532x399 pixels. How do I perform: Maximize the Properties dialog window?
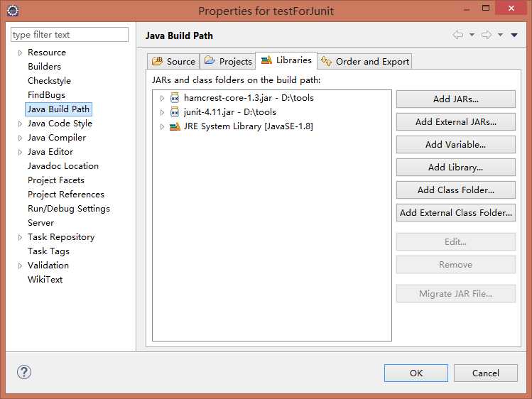pos(486,8)
